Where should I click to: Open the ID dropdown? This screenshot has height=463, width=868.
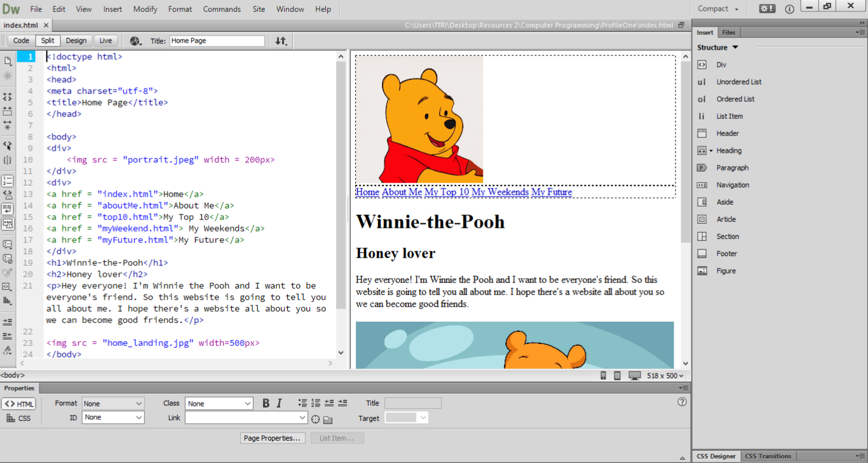[x=113, y=418]
